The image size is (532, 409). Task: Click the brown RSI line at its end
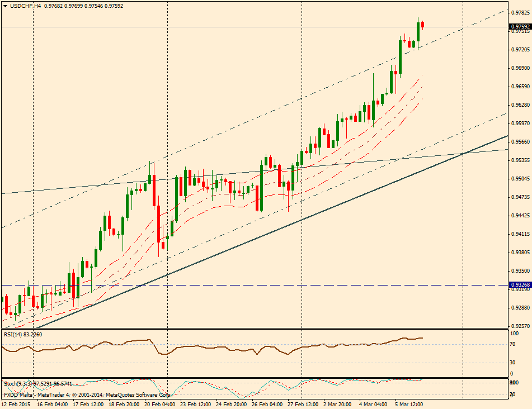click(422, 337)
